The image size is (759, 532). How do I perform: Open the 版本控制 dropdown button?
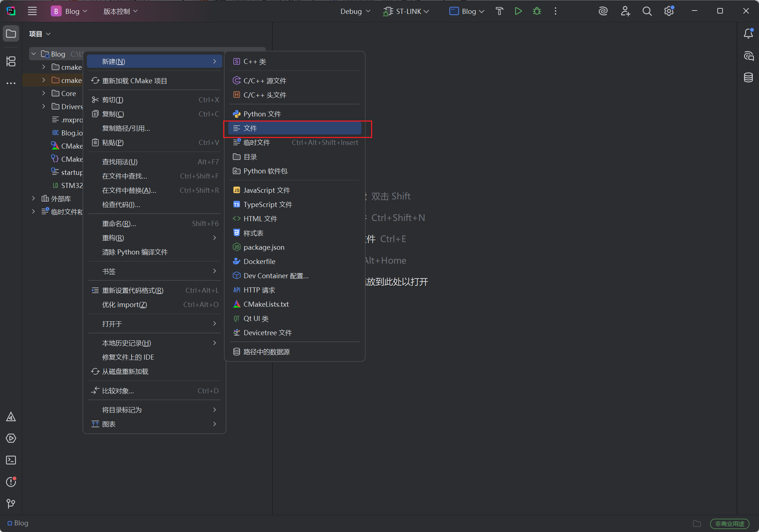tap(120, 11)
